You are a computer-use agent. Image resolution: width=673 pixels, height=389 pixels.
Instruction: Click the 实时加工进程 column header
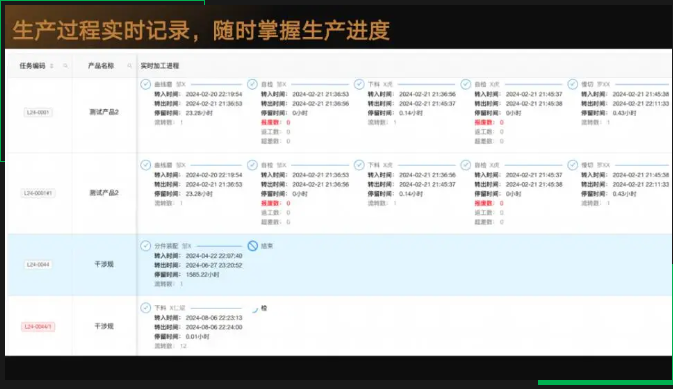pos(160,66)
